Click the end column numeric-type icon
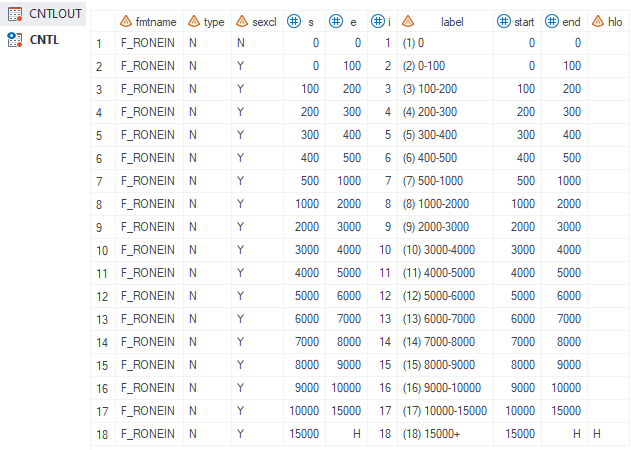Image resolution: width=631 pixels, height=450 pixels. 551,21
